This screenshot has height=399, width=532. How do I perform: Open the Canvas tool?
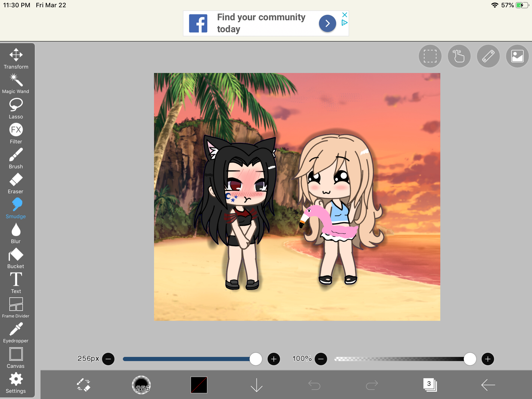16,358
